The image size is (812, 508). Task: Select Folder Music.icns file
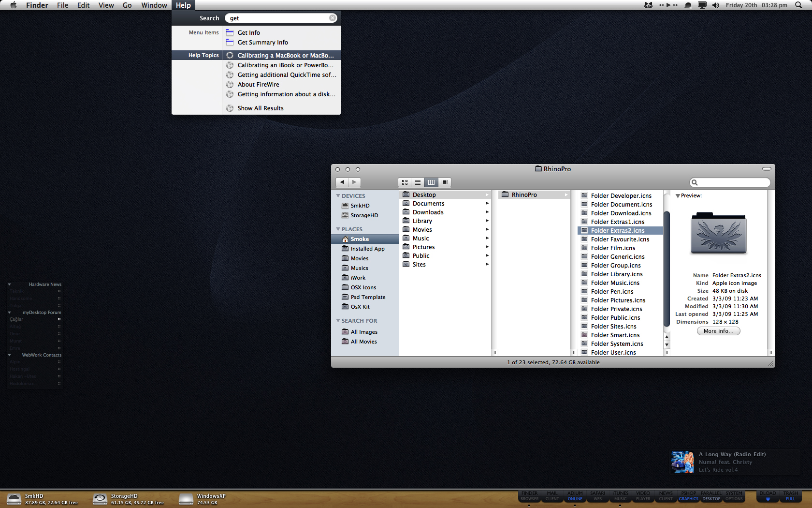point(620,283)
